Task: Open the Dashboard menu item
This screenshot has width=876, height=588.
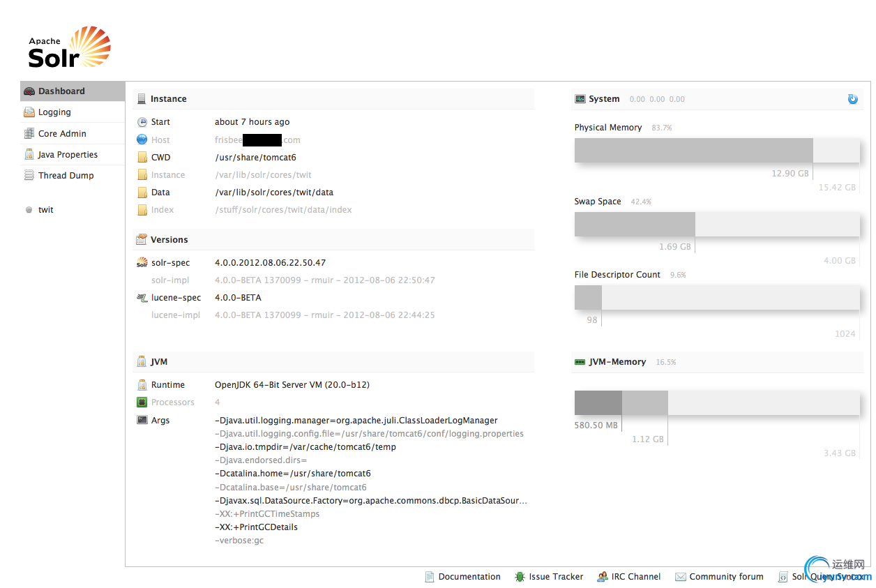Action: (73, 91)
